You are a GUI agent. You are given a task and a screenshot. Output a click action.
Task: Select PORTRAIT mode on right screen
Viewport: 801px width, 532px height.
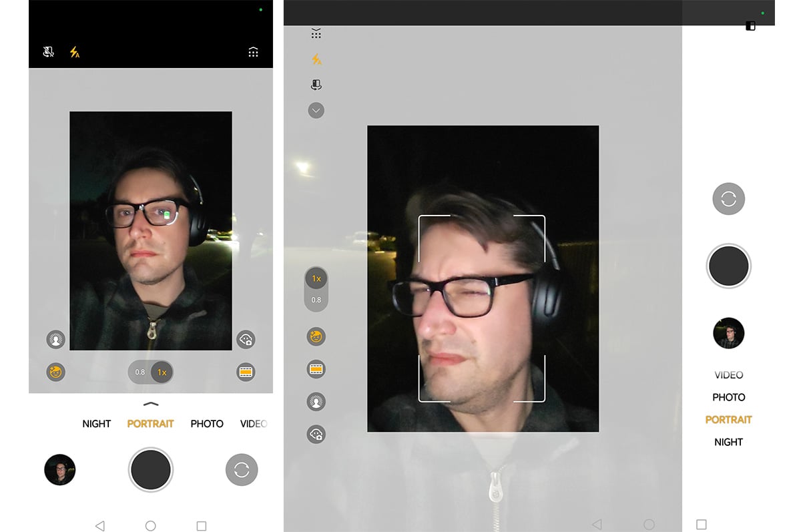(728, 420)
